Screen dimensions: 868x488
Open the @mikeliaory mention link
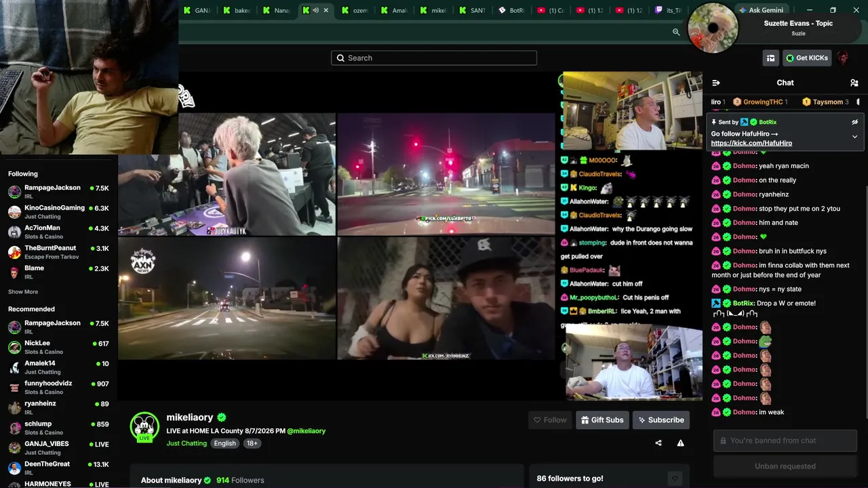306,431
